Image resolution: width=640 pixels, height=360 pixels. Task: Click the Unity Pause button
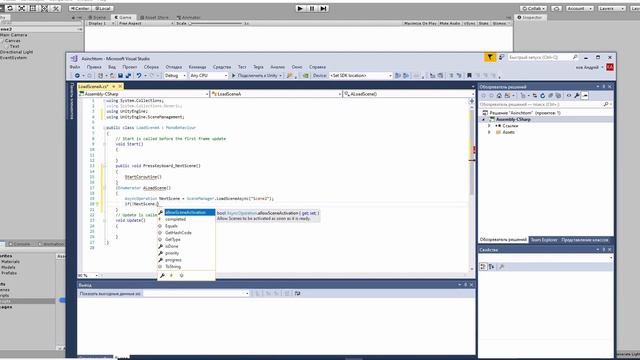click(x=312, y=8)
